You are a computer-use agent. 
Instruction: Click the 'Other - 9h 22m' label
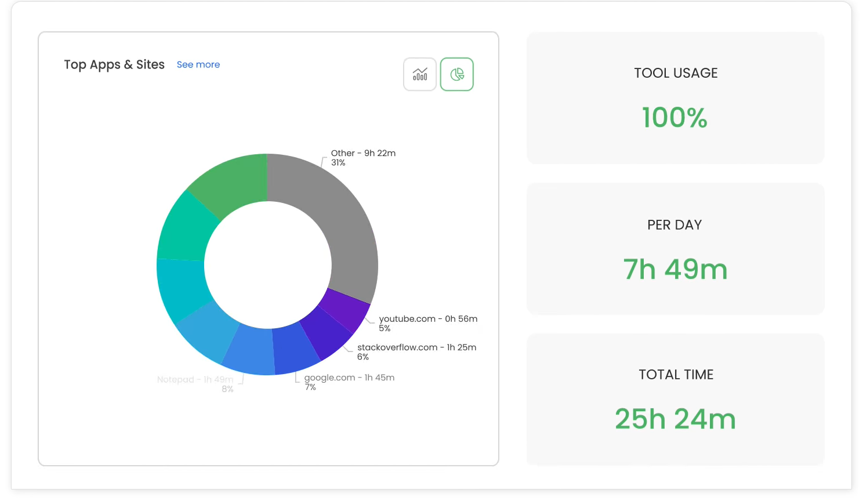(363, 153)
